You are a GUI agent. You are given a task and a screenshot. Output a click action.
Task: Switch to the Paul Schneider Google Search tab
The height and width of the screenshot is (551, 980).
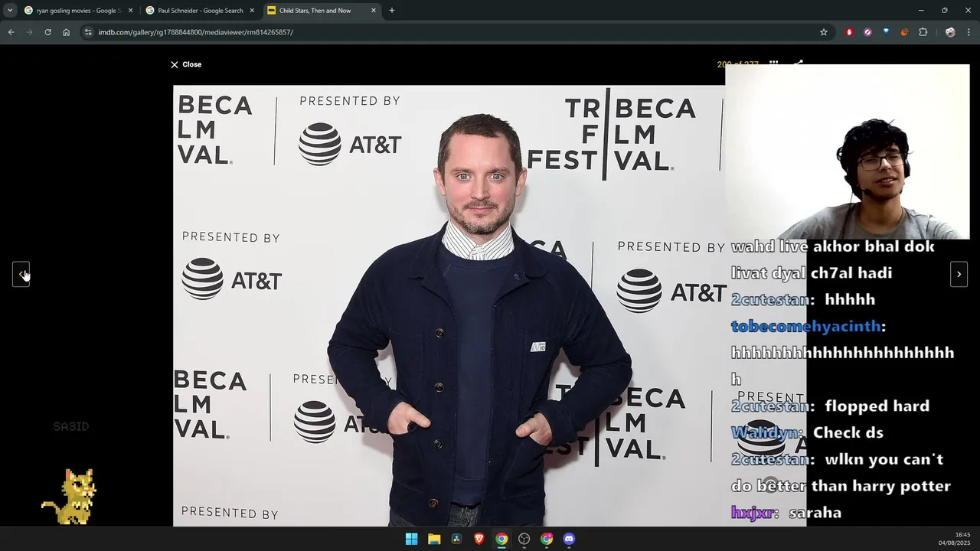[x=201, y=11]
